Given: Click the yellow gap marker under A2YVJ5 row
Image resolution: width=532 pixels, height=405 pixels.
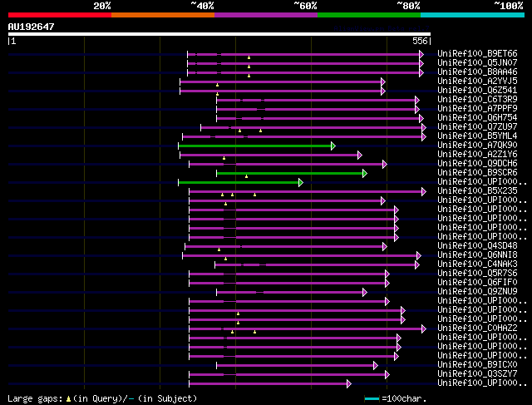Looking at the screenshot, I should pyautogui.click(x=218, y=85).
